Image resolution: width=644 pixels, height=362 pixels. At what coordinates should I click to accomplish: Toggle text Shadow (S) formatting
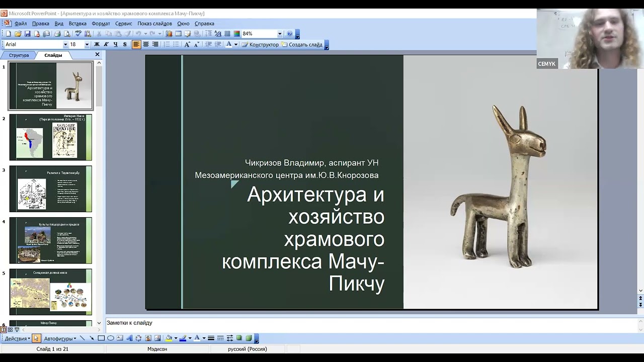coord(125,44)
